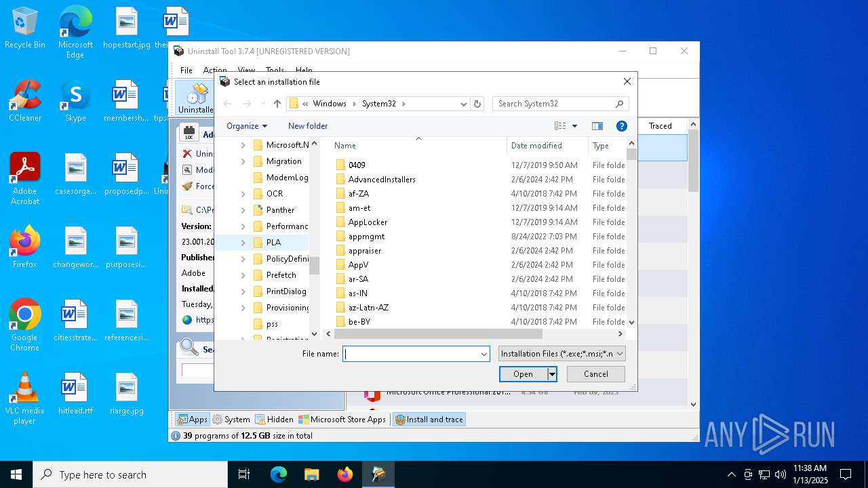Switch to Microsoft Store Apps tab

click(x=342, y=420)
